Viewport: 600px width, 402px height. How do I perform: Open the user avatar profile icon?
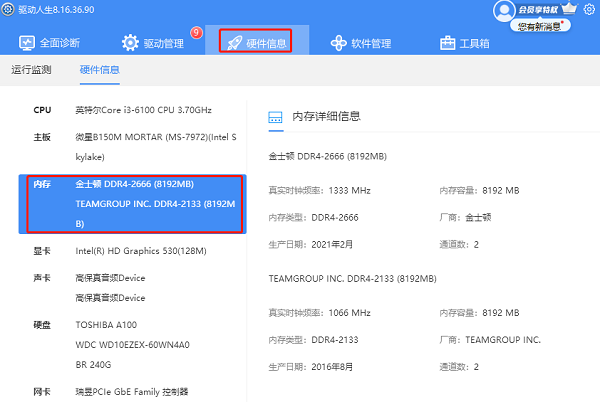click(x=504, y=11)
